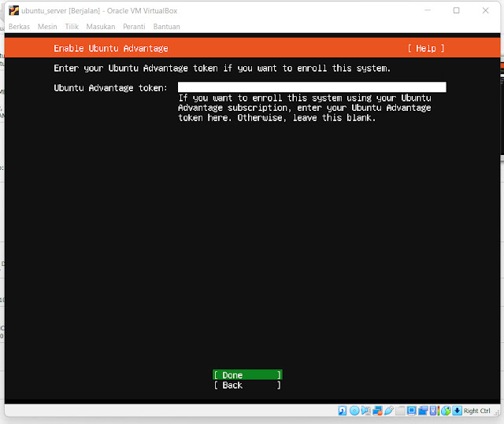Open the Tilik menu

point(72,27)
